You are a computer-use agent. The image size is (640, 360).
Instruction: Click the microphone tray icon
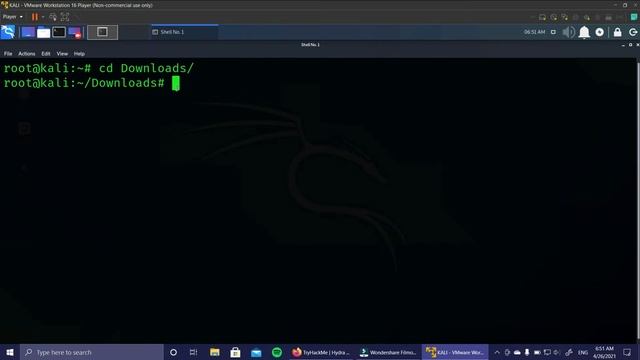[x=527, y=352]
